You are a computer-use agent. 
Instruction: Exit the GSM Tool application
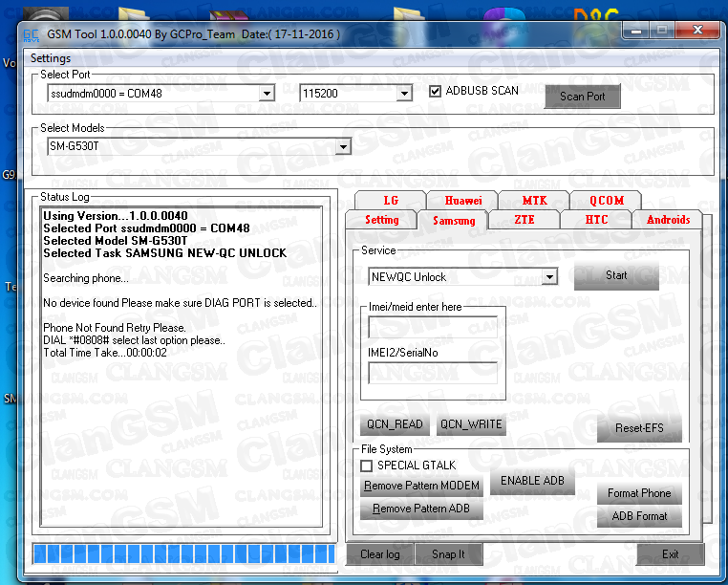tap(670, 554)
